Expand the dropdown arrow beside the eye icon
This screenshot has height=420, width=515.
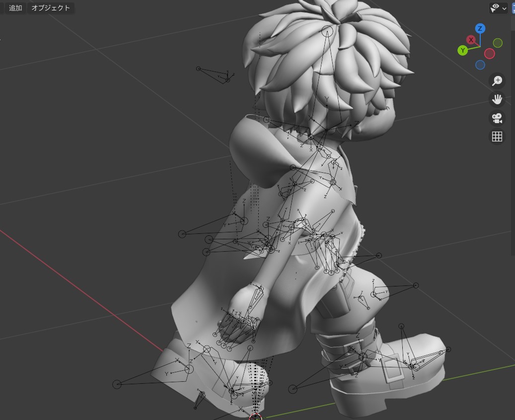click(505, 8)
